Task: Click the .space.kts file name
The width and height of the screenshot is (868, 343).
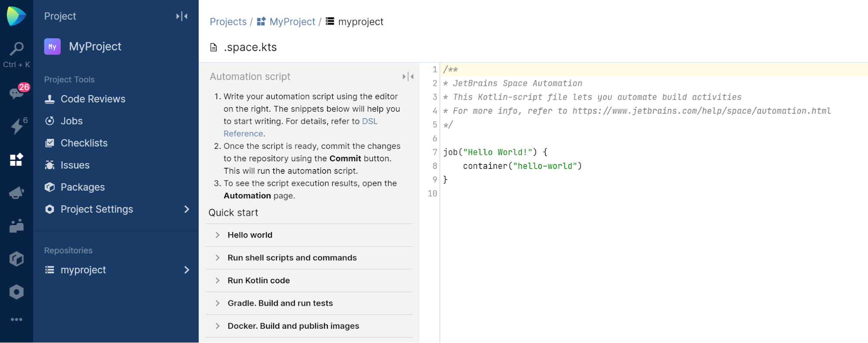Action: pos(250,47)
